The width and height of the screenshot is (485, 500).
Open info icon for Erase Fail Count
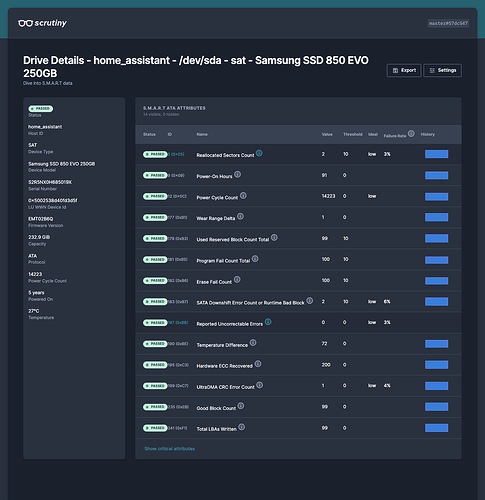pyautogui.click(x=237, y=280)
